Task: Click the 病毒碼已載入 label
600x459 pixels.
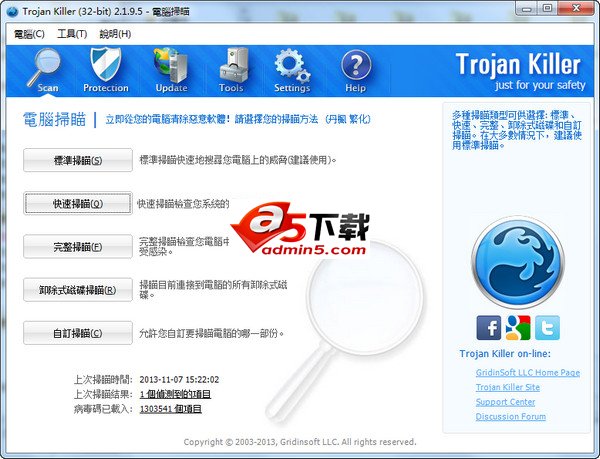Action: click(103, 409)
